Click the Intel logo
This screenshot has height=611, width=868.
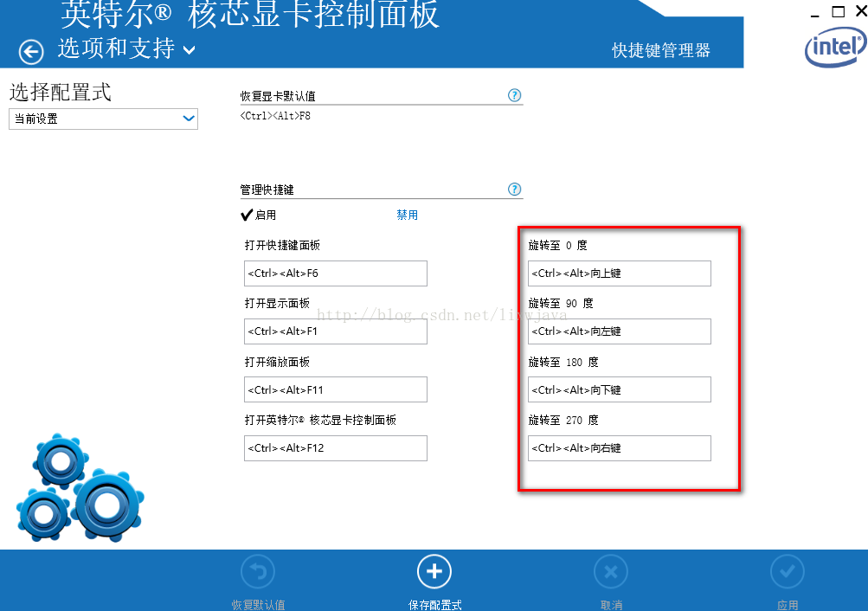pyautogui.click(x=836, y=48)
